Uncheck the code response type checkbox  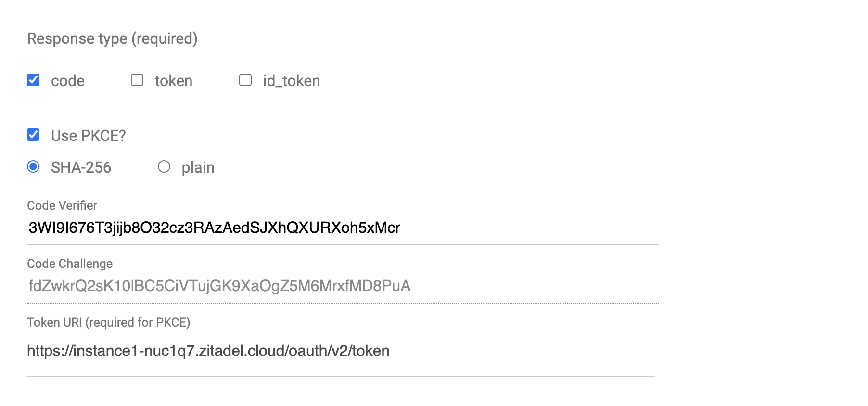tap(33, 80)
